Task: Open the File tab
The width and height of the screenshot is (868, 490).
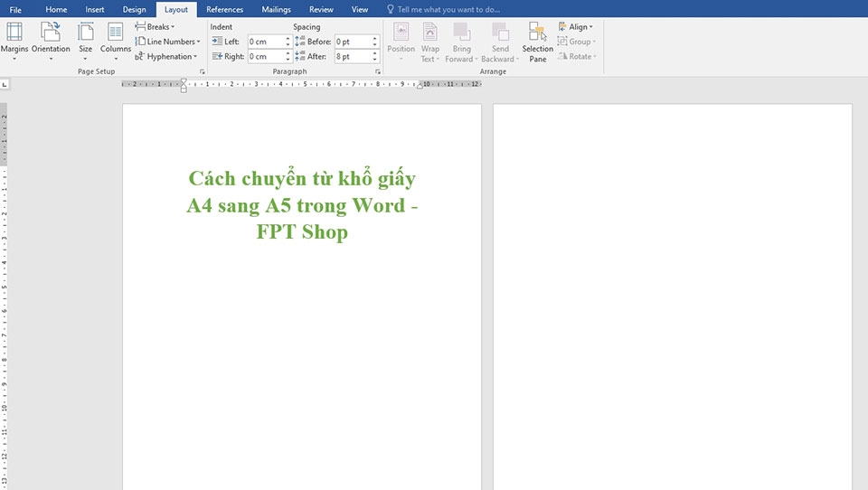Action: [15, 9]
